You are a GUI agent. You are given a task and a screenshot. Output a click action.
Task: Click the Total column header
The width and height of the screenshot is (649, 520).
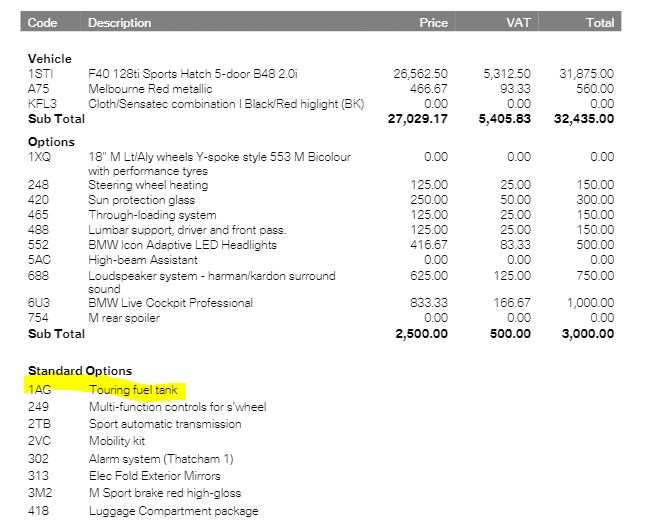(x=600, y=22)
